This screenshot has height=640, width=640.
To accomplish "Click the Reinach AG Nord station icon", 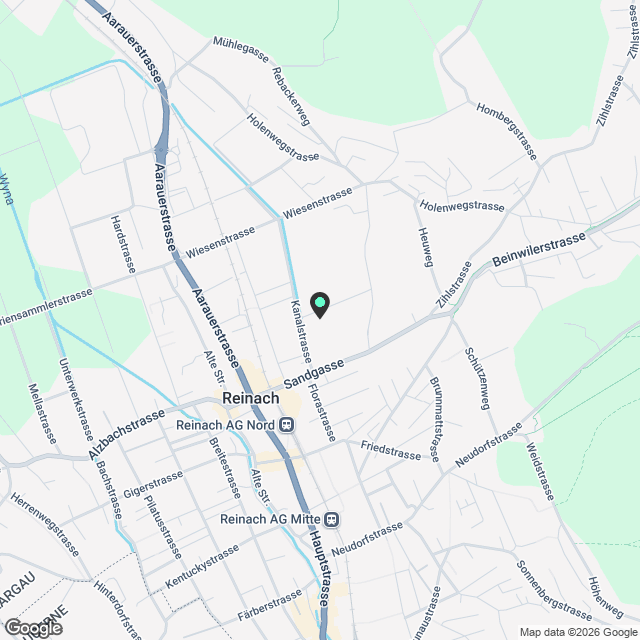I will 287,425.
